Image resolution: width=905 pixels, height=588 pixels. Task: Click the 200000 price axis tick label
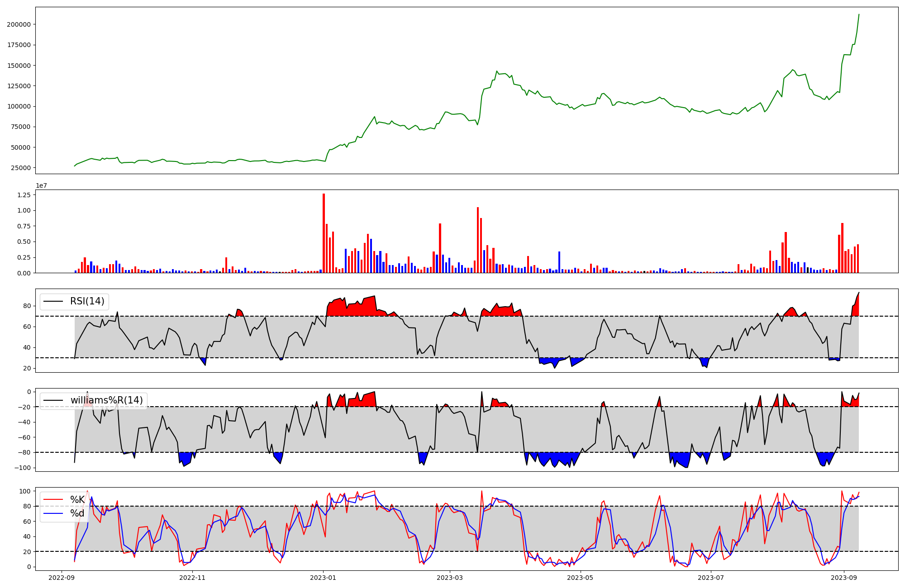pos(19,24)
